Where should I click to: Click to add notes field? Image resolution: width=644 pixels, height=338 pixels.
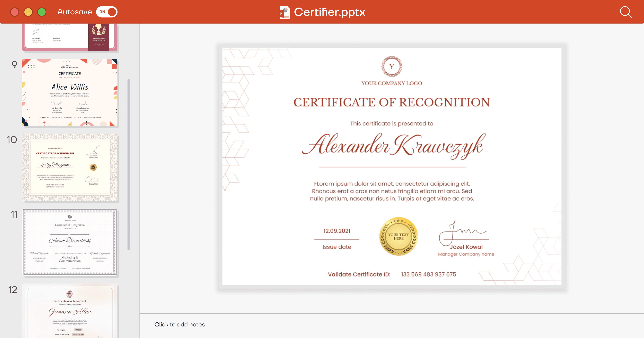pyautogui.click(x=179, y=324)
